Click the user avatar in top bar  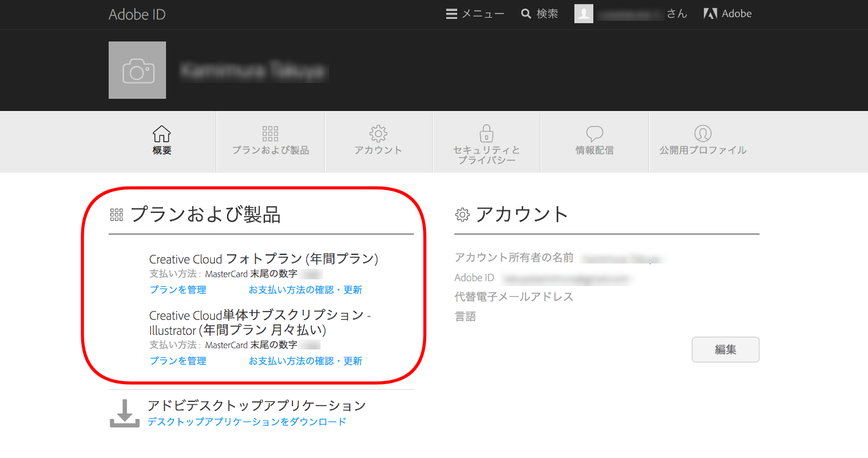click(584, 13)
